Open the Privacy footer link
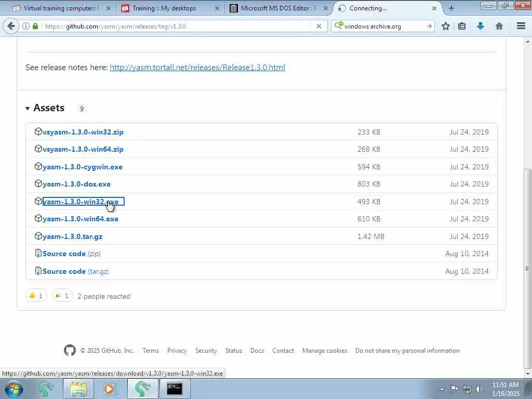532x399 pixels. [x=177, y=351]
